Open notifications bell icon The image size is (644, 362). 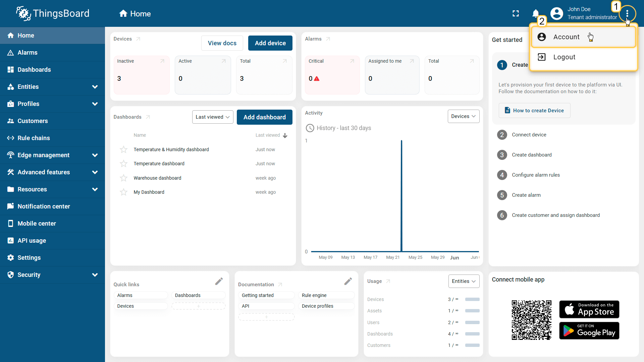pyautogui.click(x=535, y=13)
